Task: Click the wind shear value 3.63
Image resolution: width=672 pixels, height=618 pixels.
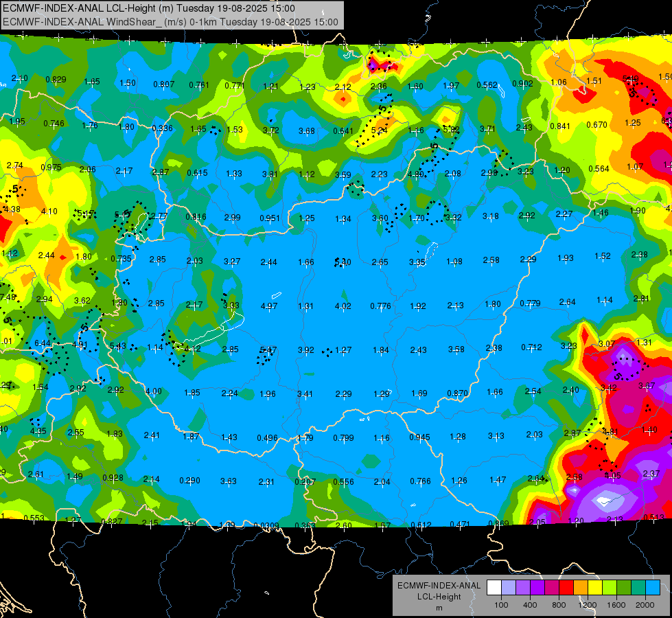Action: 229,481
